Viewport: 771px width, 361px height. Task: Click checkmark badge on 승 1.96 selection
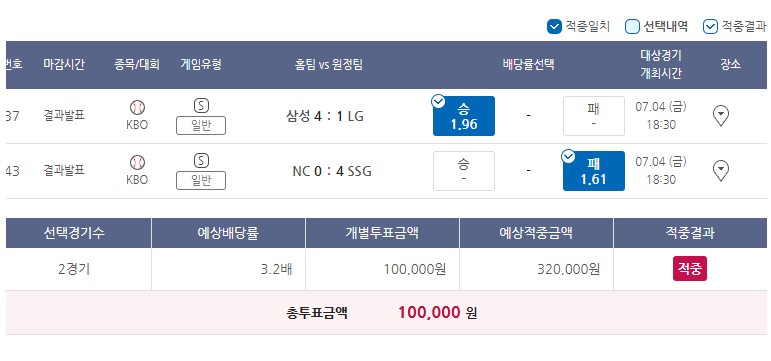[438, 101]
